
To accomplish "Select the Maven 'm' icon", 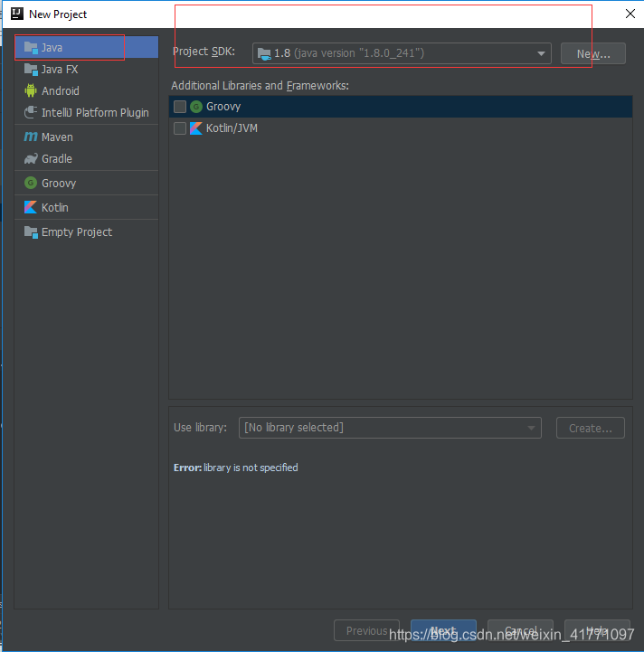I will pyautogui.click(x=31, y=137).
